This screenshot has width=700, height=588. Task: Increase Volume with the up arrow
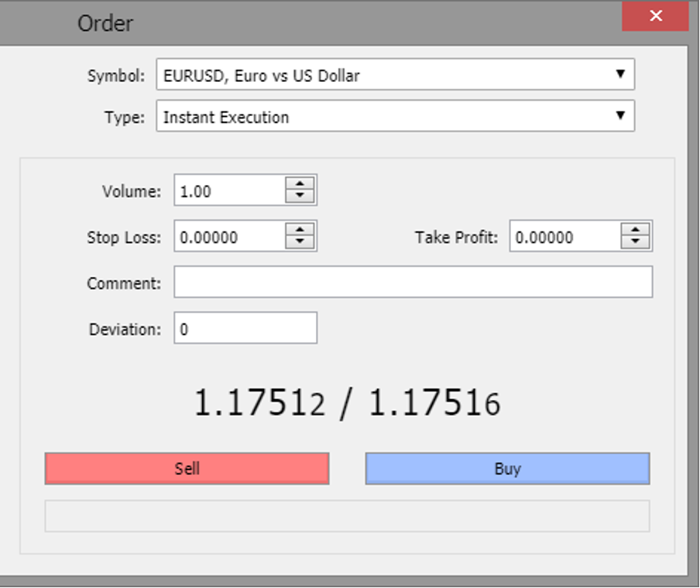[300, 184]
